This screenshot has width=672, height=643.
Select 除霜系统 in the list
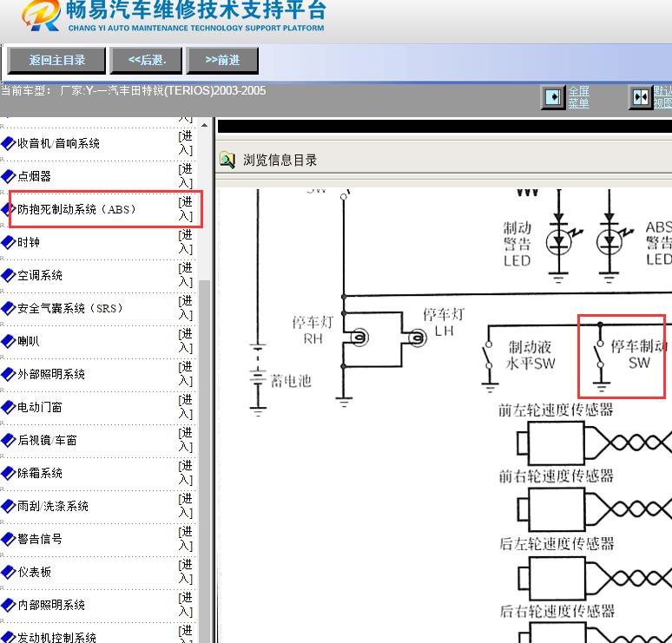(39, 474)
